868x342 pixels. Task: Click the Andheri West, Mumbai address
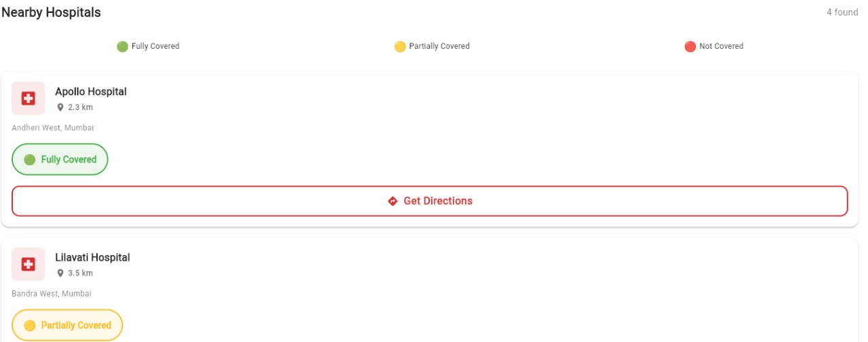(53, 128)
